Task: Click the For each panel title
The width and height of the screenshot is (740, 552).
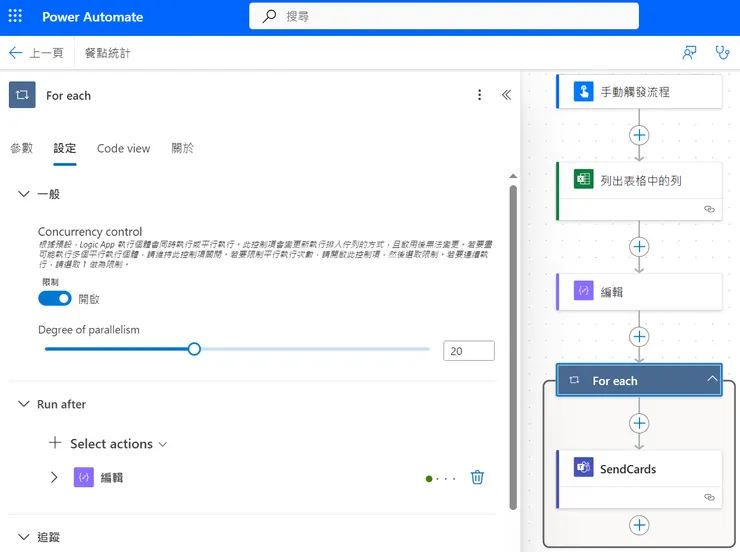Action: pos(68,95)
